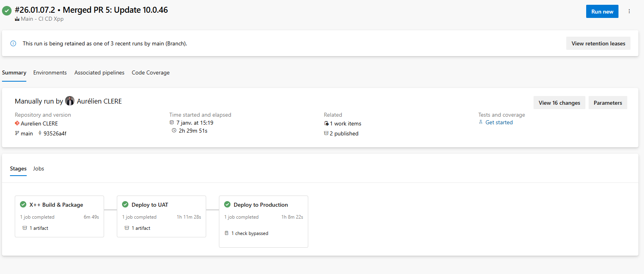Click artifact icon in X++ Build & Package stage

[x=25, y=228]
